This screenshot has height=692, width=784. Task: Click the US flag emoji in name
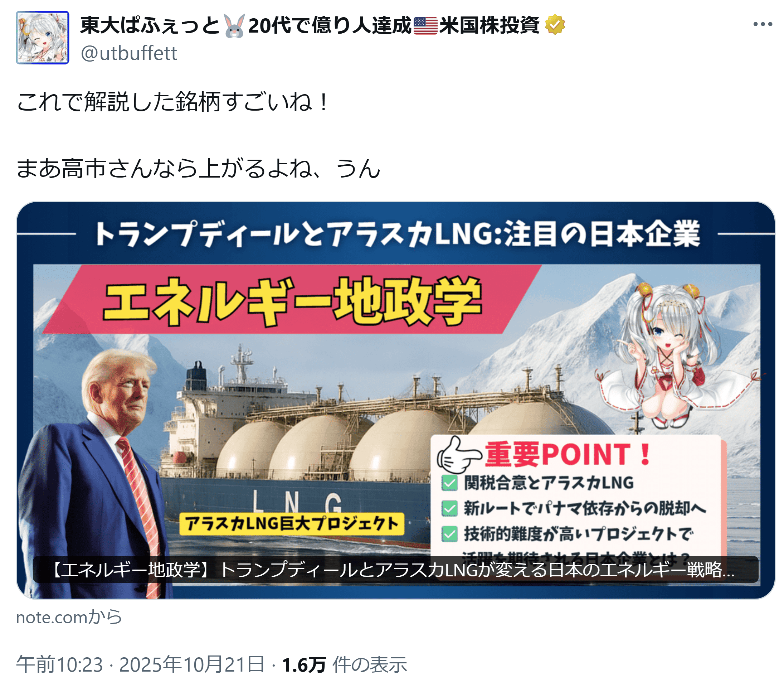pos(425,26)
